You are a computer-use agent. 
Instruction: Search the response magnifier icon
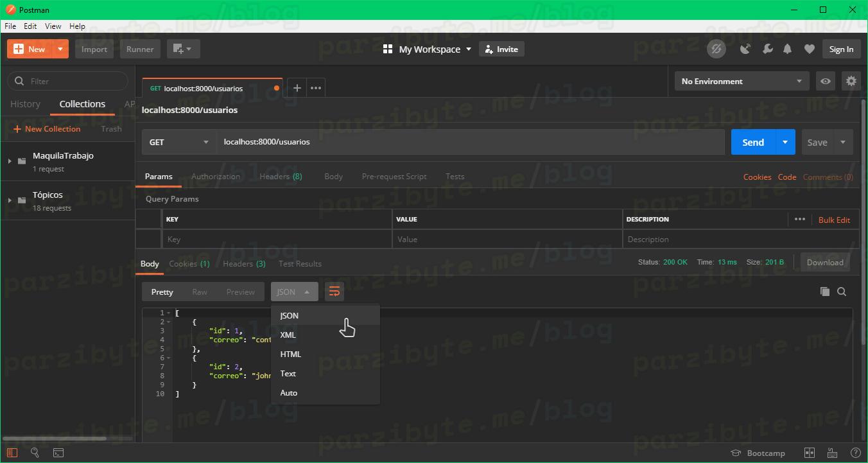[x=842, y=292]
